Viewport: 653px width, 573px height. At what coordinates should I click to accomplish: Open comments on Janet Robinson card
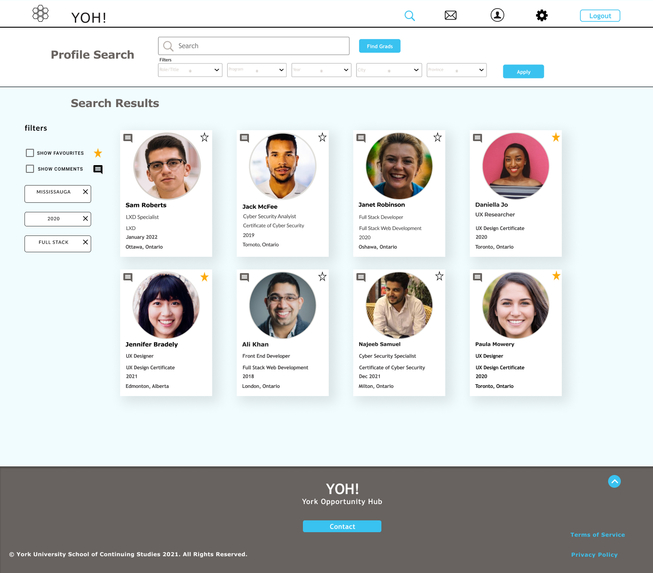(361, 138)
